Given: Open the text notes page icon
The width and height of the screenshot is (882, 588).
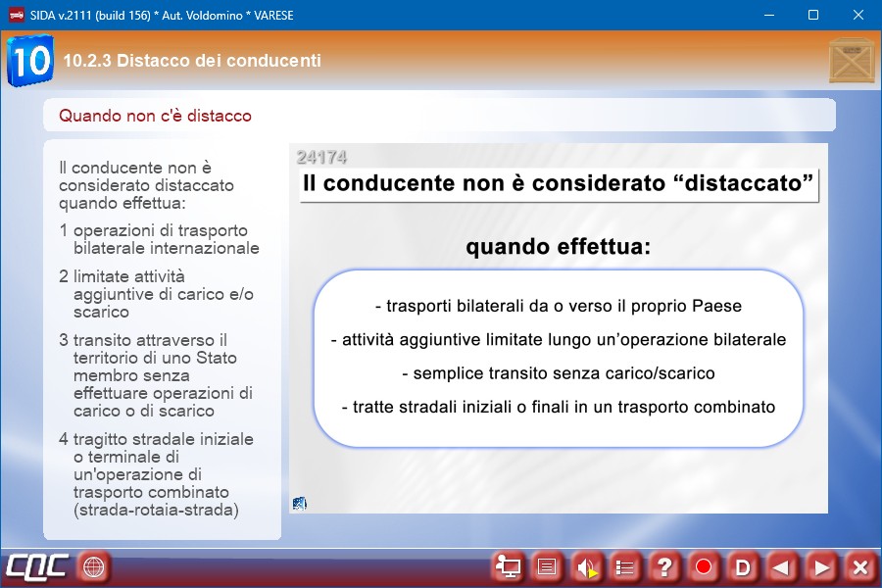Looking at the screenshot, I should tap(548, 566).
